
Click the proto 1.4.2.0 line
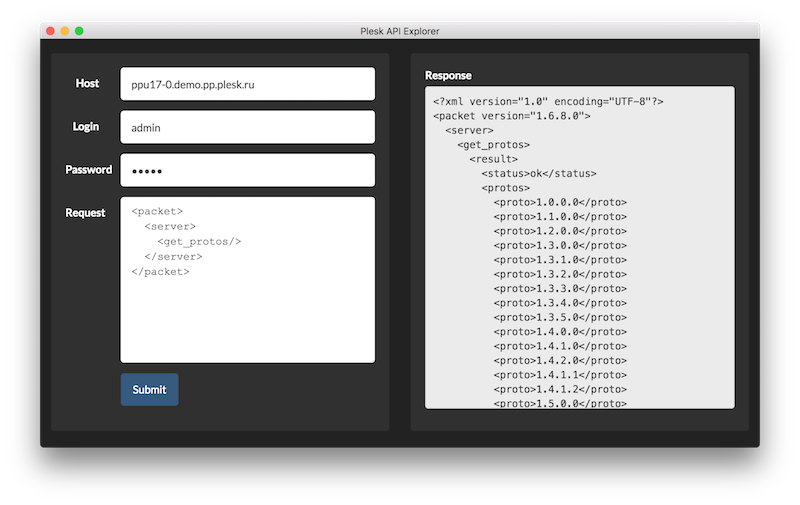pyautogui.click(x=560, y=360)
